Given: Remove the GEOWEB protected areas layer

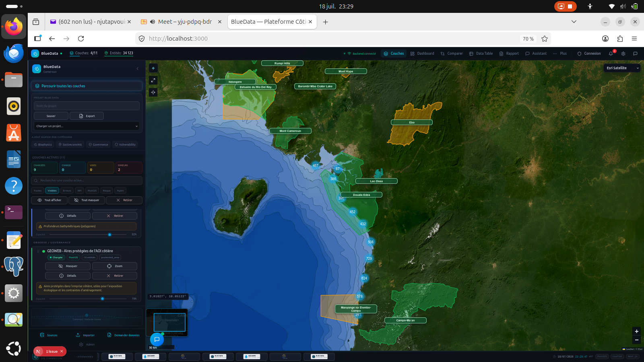Looking at the screenshot, I should 115,276.
